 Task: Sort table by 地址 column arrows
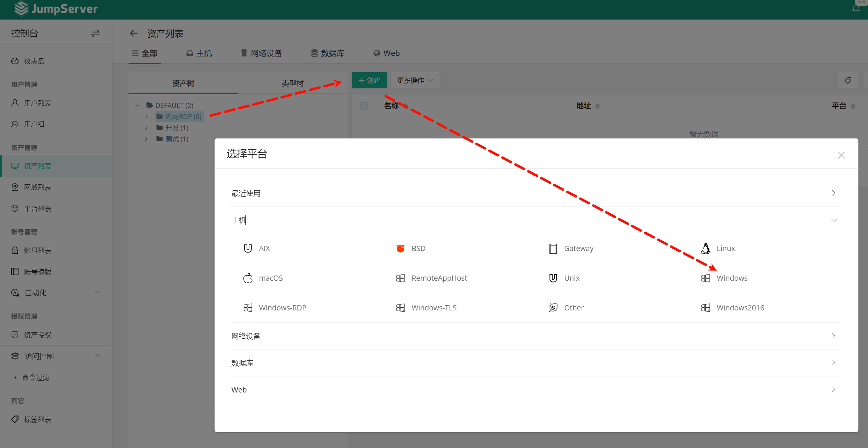click(598, 106)
